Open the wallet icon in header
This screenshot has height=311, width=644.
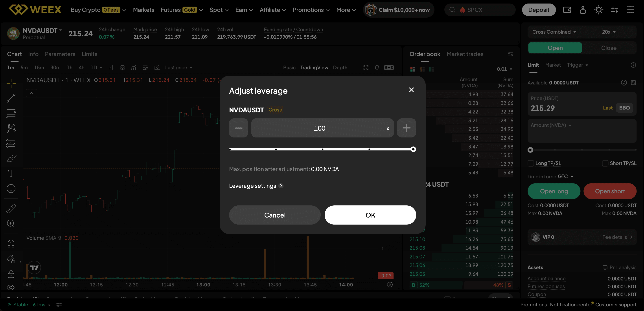point(567,10)
